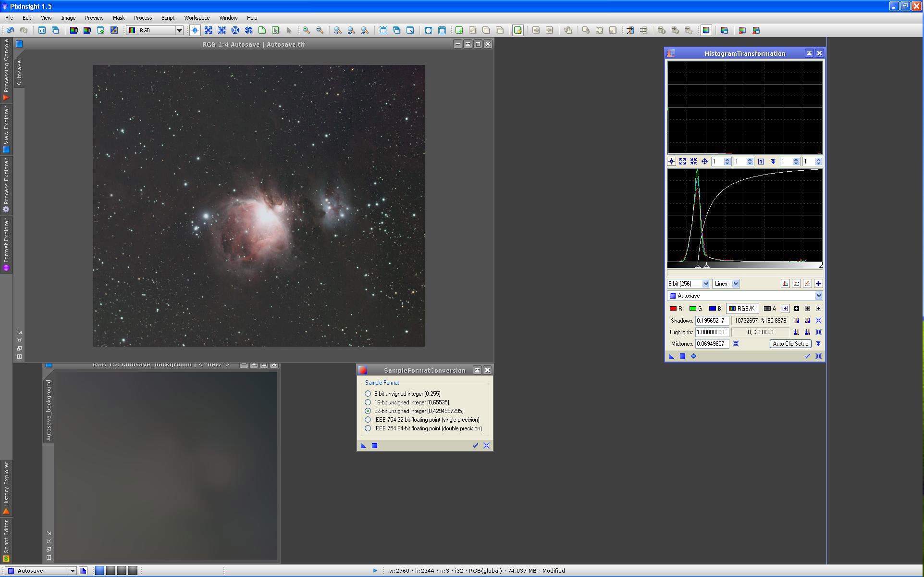This screenshot has width=924, height=577.
Task: Click the highlighted screen transfer function toolbar icon
Action: click(x=706, y=30)
